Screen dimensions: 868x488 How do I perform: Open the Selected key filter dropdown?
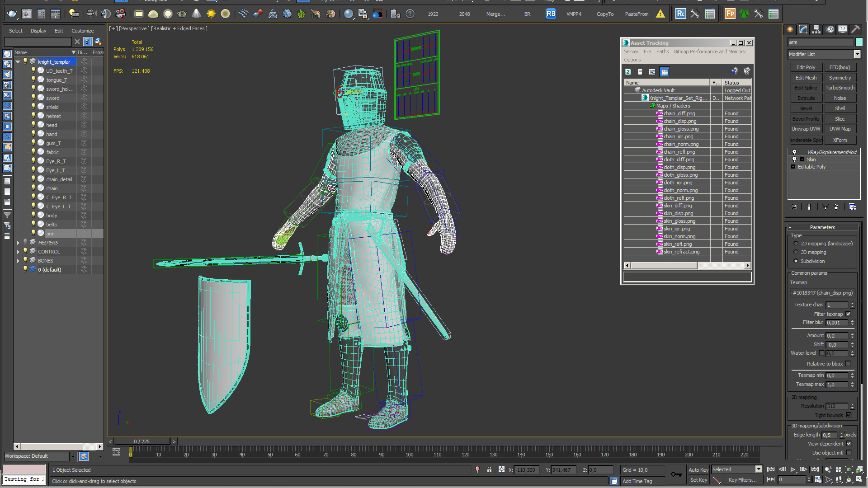pos(759,469)
